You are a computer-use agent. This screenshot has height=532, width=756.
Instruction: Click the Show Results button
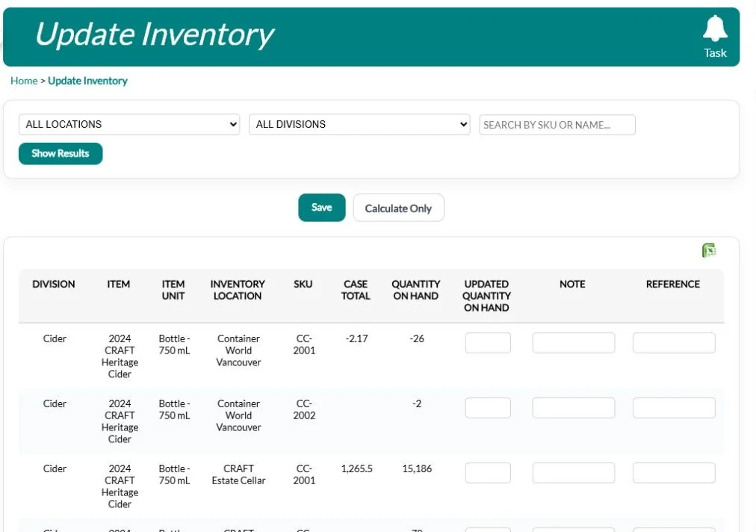pyautogui.click(x=61, y=153)
